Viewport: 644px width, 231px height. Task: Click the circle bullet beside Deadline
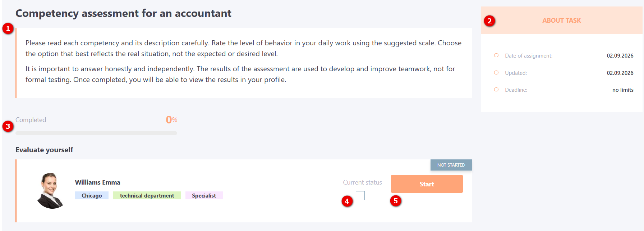click(496, 90)
